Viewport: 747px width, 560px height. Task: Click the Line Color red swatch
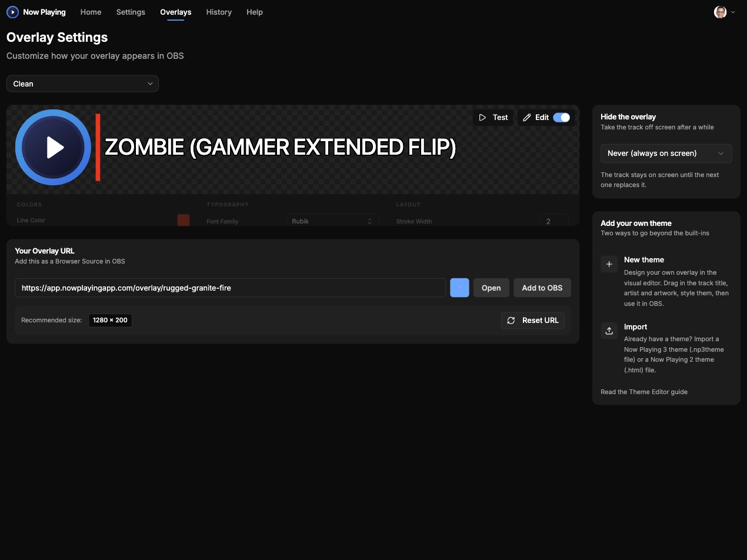184,220
